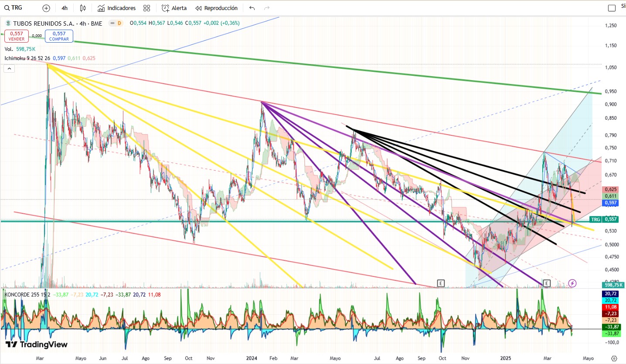626x364 pixels.
Task: Open symbol search for TRG
Action: tap(13, 8)
